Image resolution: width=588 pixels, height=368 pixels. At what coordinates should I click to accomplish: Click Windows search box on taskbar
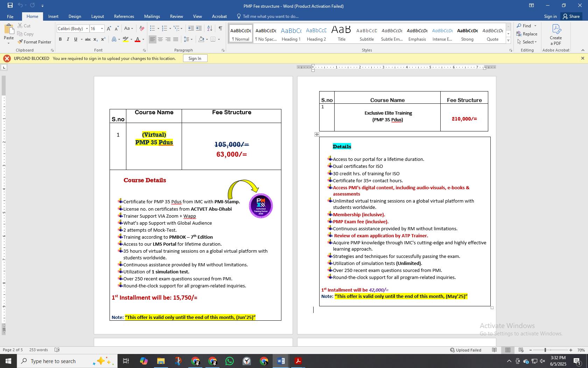(x=66, y=361)
